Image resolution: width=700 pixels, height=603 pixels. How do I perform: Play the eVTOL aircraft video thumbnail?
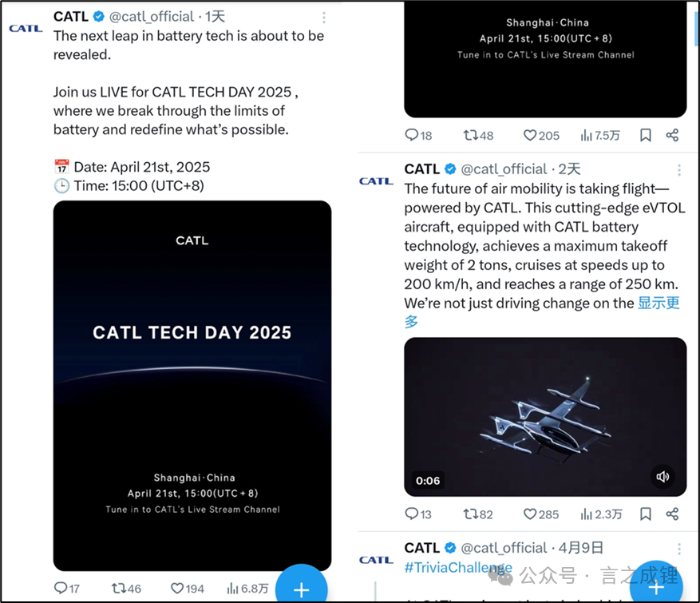click(x=545, y=417)
